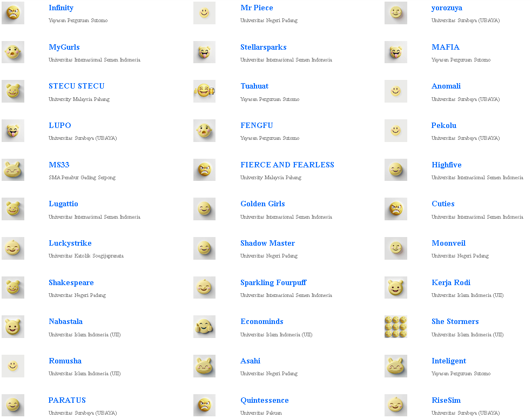Open the Sparkling Fourpuff team link
532x419 pixels.
[x=273, y=282]
